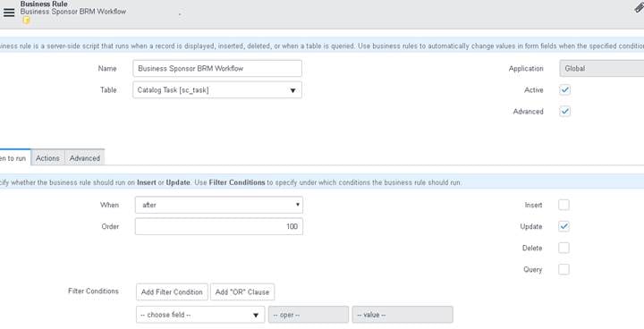Click Add "OR" Clause button
Viewport: 644px width, 329px height.
[242, 292]
